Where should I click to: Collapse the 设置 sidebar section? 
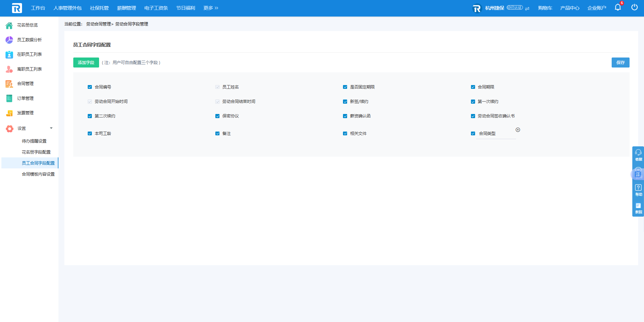coord(51,128)
